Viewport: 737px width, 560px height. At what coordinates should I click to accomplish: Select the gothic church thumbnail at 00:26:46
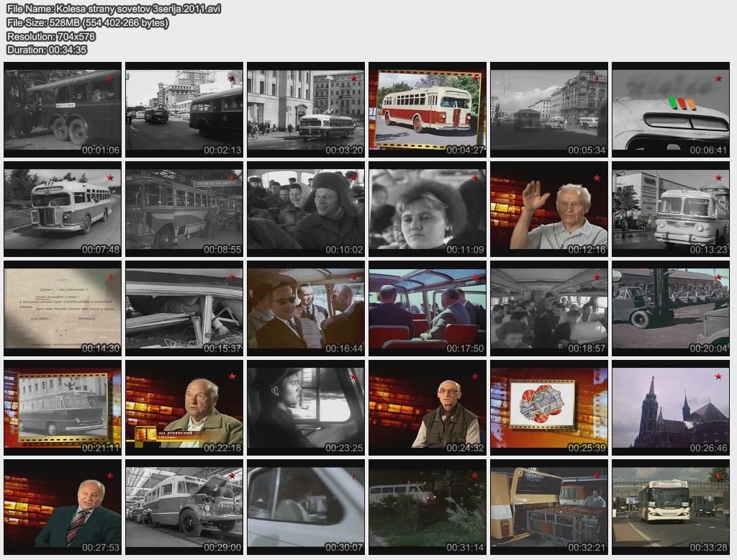671,407
